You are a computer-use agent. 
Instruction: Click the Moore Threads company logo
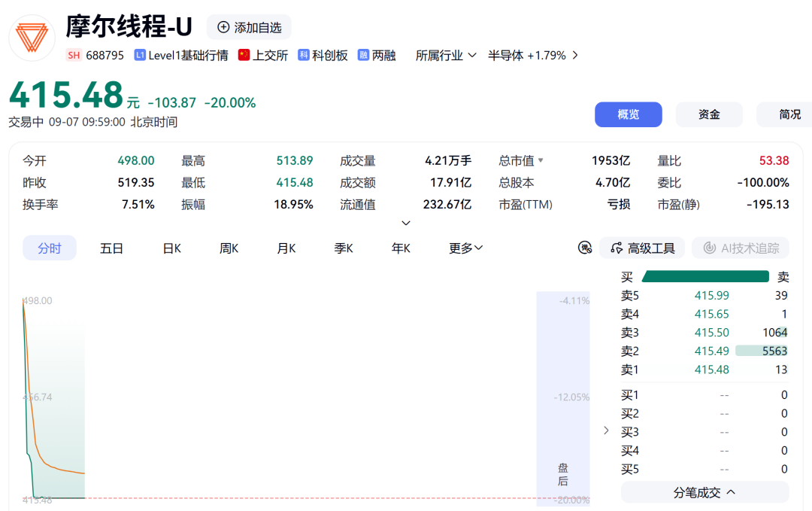click(32, 38)
